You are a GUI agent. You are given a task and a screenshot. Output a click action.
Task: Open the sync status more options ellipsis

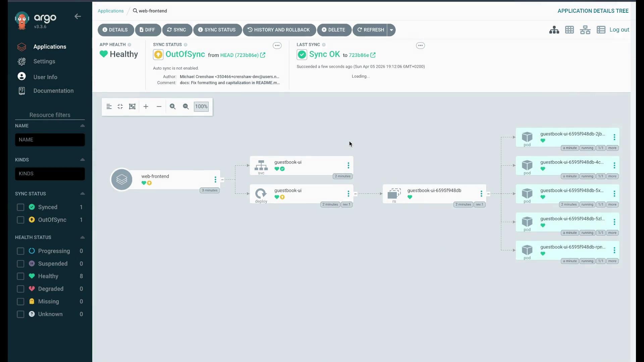[277, 46]
